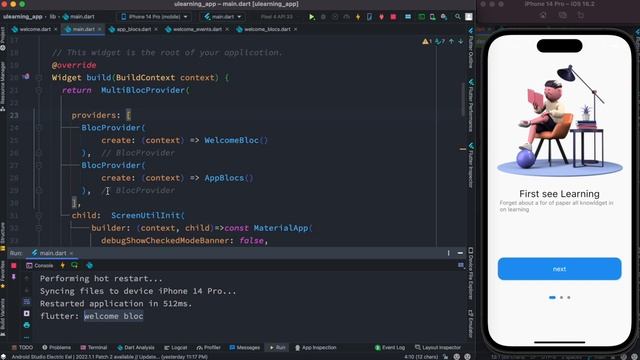Screen dimensions: 640x360
Task: Click the hot restart green icon in the Run console
Action: point(74,265)
